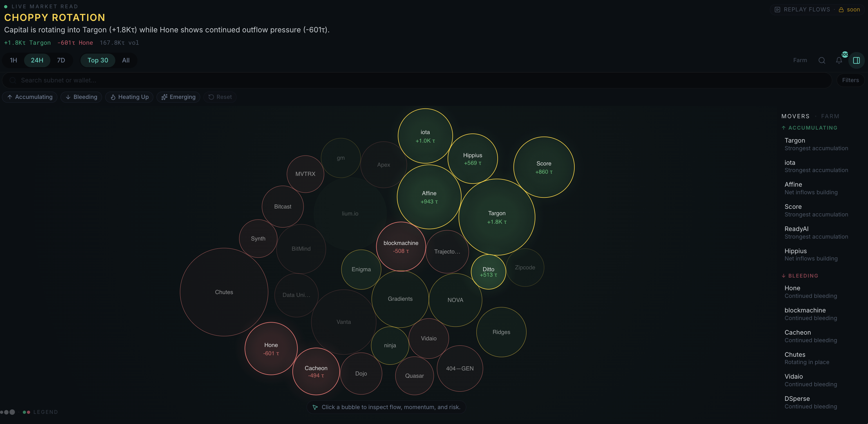Click the search subnet or wallet field

pos(417,80)
